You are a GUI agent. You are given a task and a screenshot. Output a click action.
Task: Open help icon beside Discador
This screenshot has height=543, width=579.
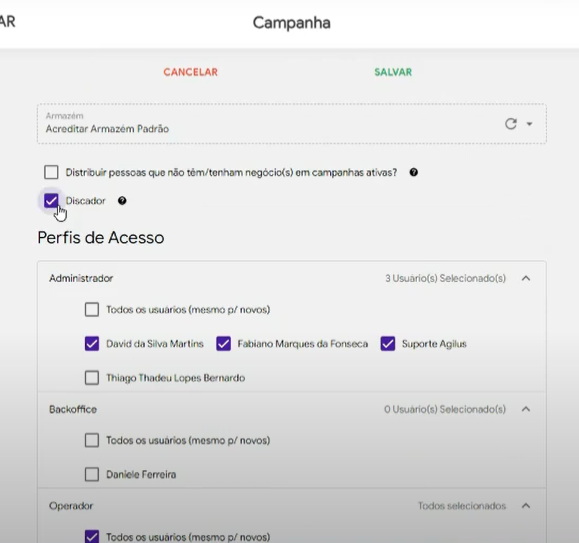coord(122,200)
